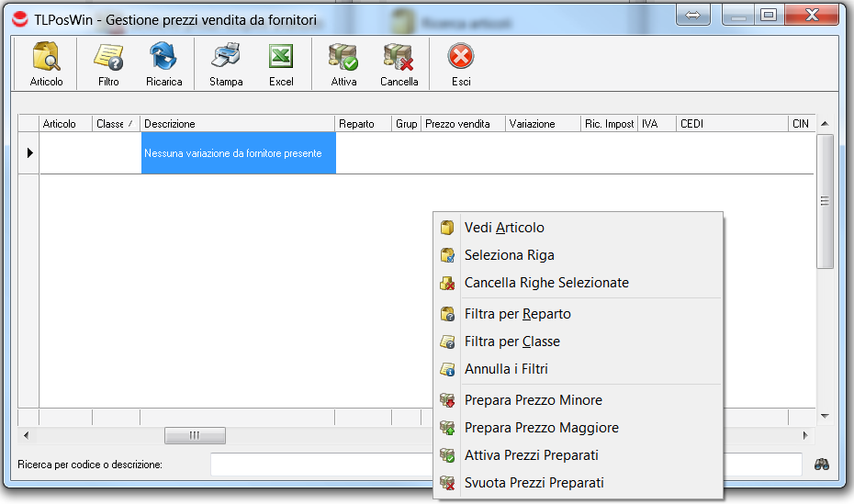Exit using the red Esci icon

tap(461, 56)
